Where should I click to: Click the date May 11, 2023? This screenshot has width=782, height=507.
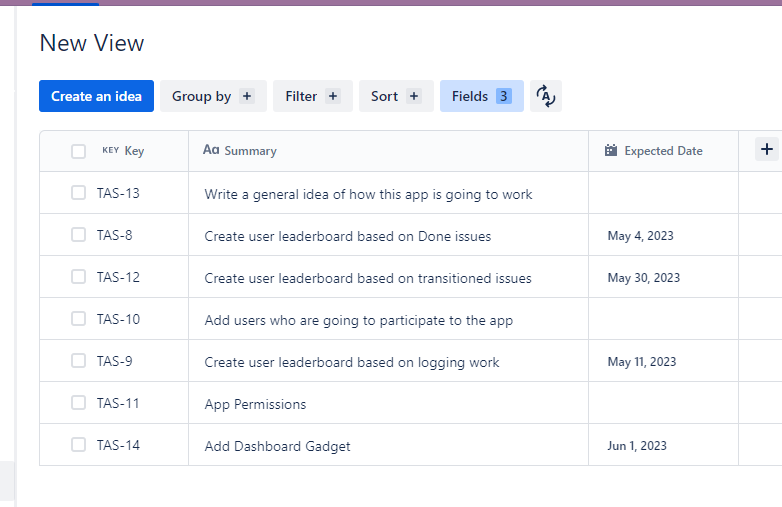642,362
